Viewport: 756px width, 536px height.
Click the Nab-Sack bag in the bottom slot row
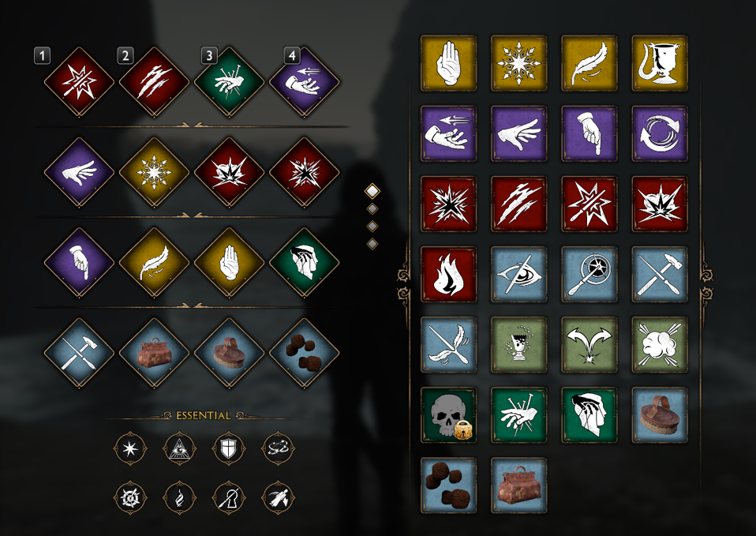155,353
